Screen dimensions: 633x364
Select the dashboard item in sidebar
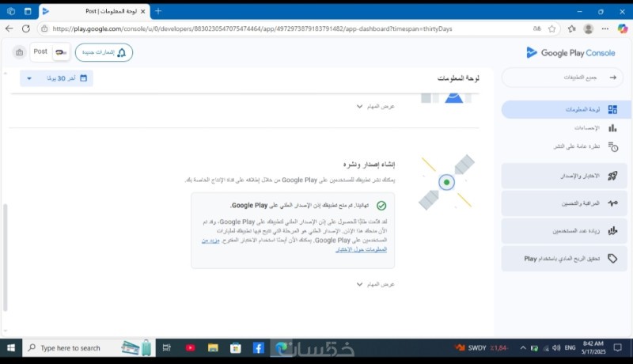pos(566,109)
